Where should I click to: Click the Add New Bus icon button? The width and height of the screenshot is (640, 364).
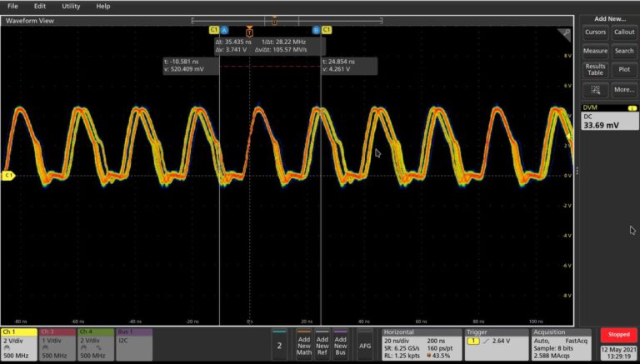coord(340,344)
